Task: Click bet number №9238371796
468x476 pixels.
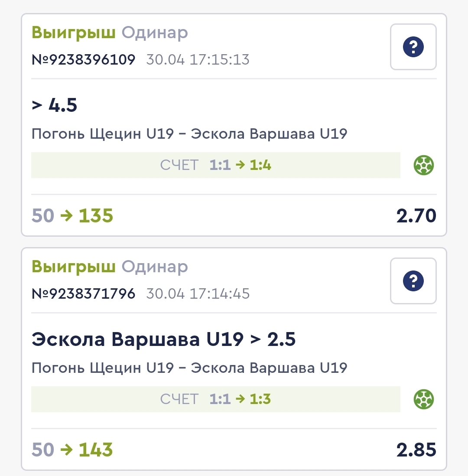Action: coord(84,293)
